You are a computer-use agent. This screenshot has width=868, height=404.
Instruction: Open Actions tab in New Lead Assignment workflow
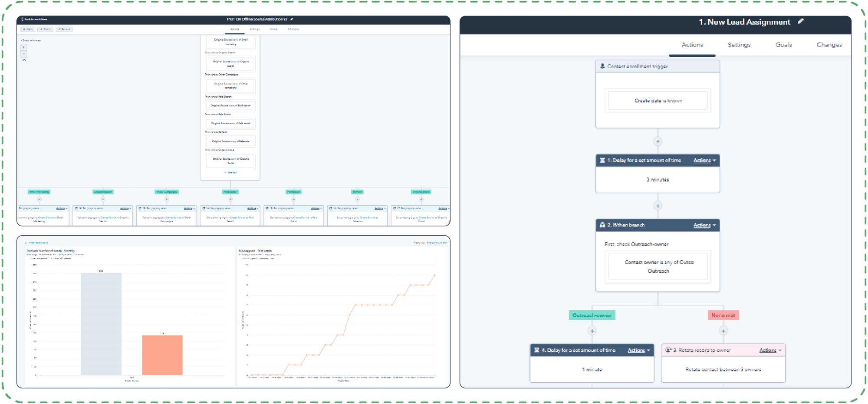(692, 45)
